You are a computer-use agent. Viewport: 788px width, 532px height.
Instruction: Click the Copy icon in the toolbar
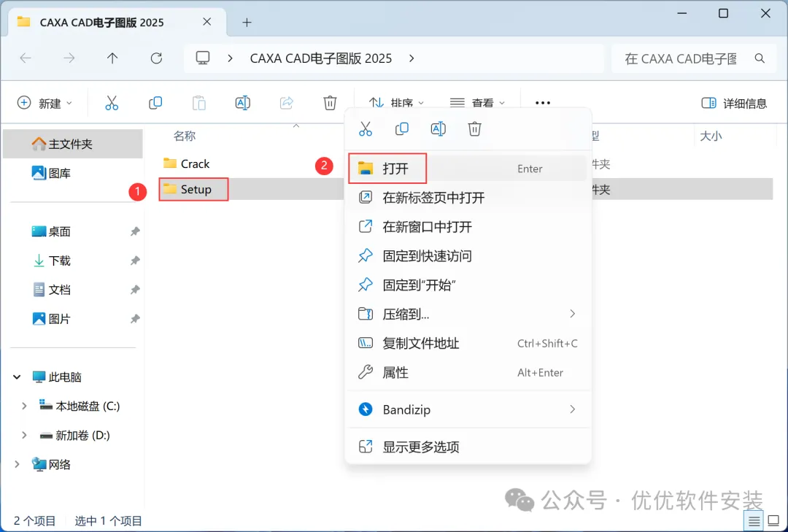[155, 103]
